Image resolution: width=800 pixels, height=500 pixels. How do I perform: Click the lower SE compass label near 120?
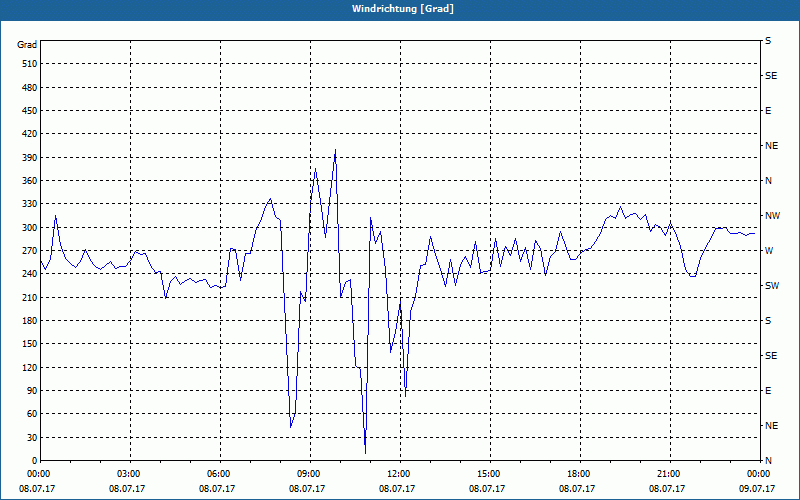click(771, 356)
